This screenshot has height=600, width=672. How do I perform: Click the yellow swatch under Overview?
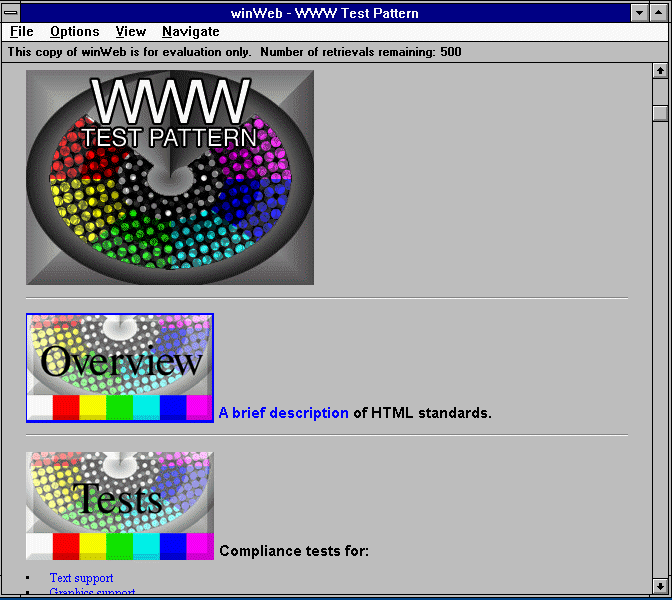pos(93,408)
